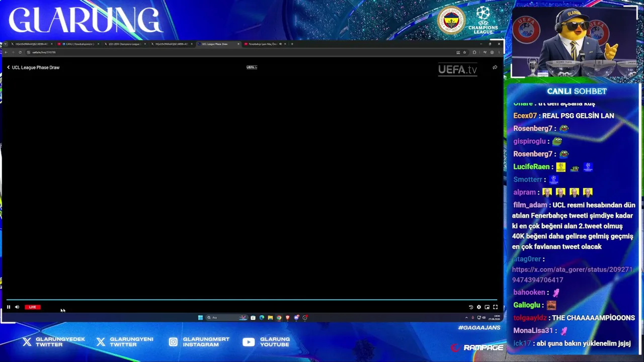644x362 pixels.
Task: Reload the page with the refresh icon
Action: coord(20,52)
